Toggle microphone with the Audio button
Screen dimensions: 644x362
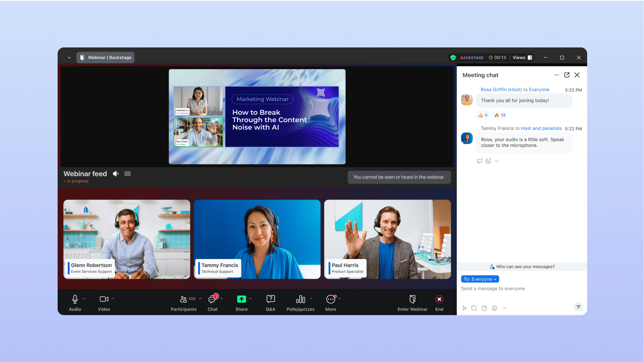coord(75,303)
